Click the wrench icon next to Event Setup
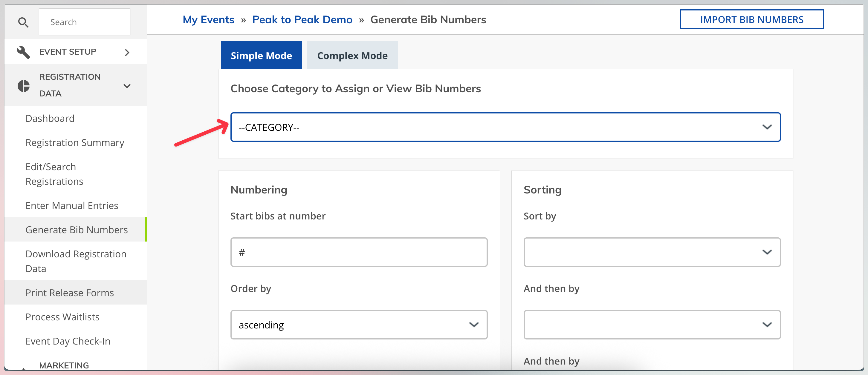 point(23,52)
